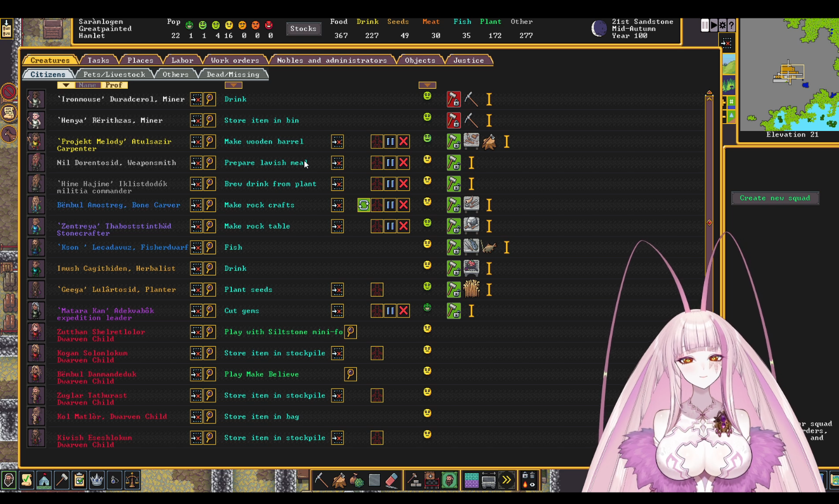Click Create new squad
This screenshot has width=839, height=504.
point(775,198)
